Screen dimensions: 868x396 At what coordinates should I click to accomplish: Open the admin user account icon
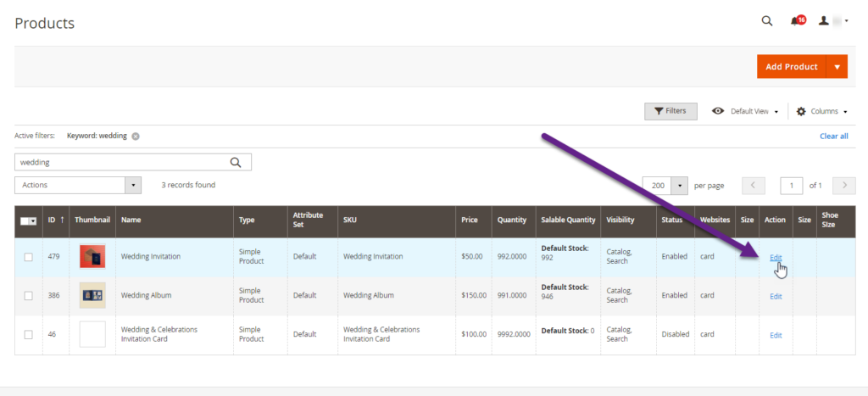(x=826, y=21)
